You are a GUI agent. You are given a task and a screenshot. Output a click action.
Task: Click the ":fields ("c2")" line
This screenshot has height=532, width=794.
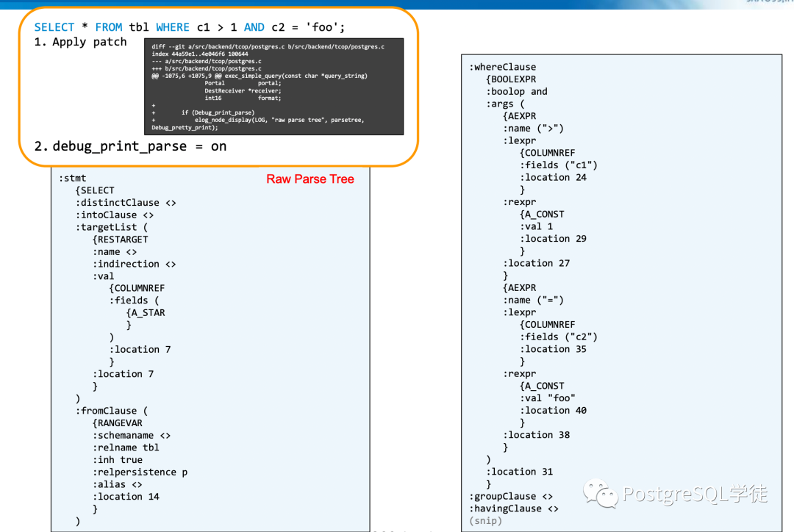coord(559,337)
